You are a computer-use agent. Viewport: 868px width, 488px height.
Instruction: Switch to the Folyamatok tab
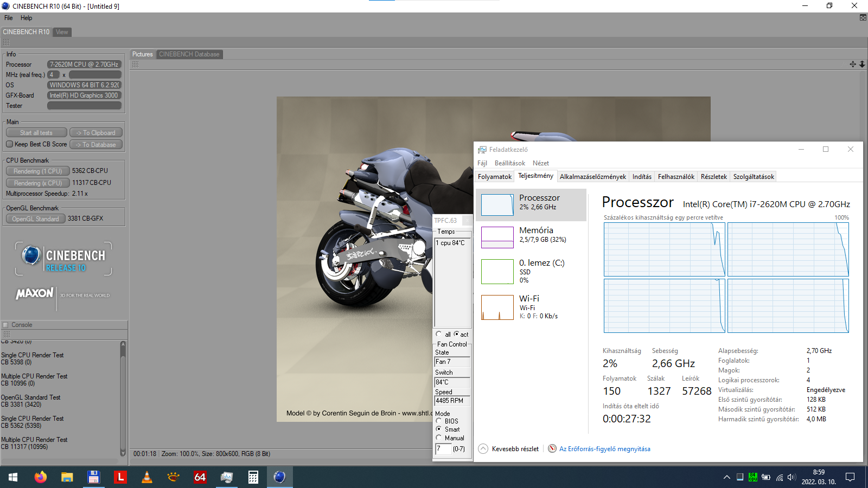pyautogui.click(x=494, y=177)
